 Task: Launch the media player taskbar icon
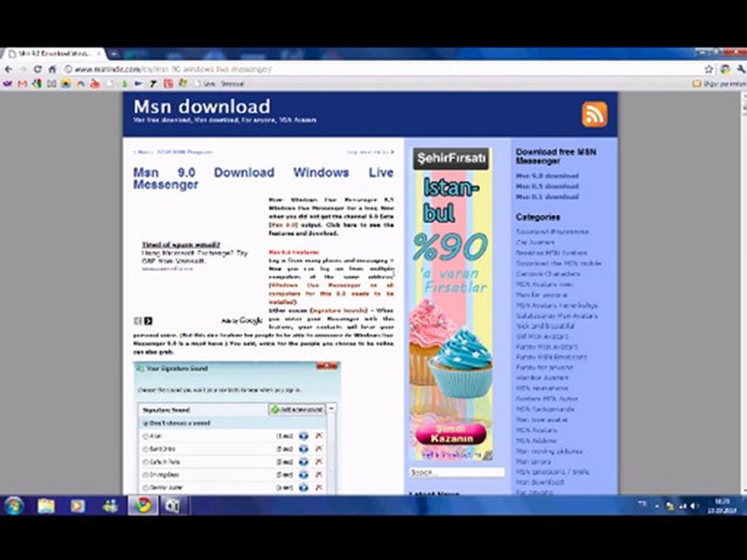click(x=78, y=506)
